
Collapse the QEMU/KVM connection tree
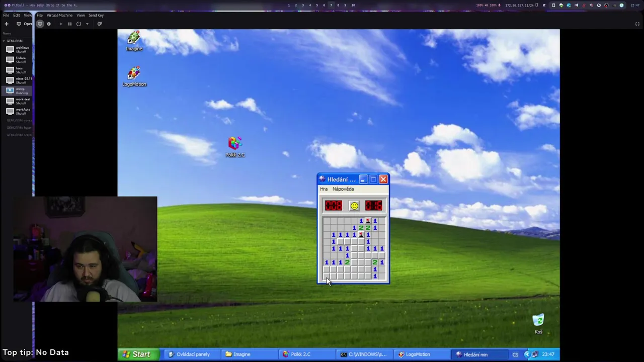coord(4,41)
